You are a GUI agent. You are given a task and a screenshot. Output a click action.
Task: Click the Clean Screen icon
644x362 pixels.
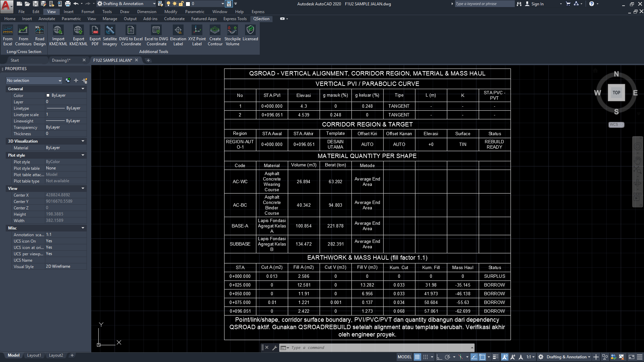point(632,357)
